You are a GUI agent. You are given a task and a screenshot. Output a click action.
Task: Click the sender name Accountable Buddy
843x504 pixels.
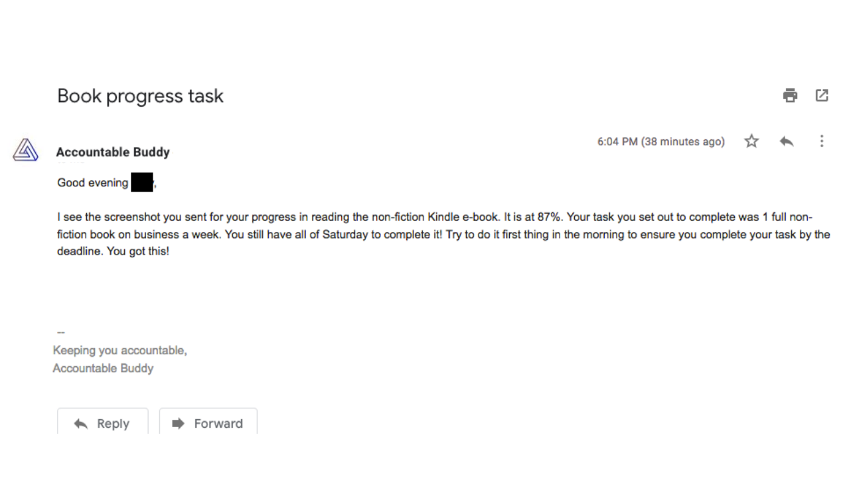pos(113,152)
